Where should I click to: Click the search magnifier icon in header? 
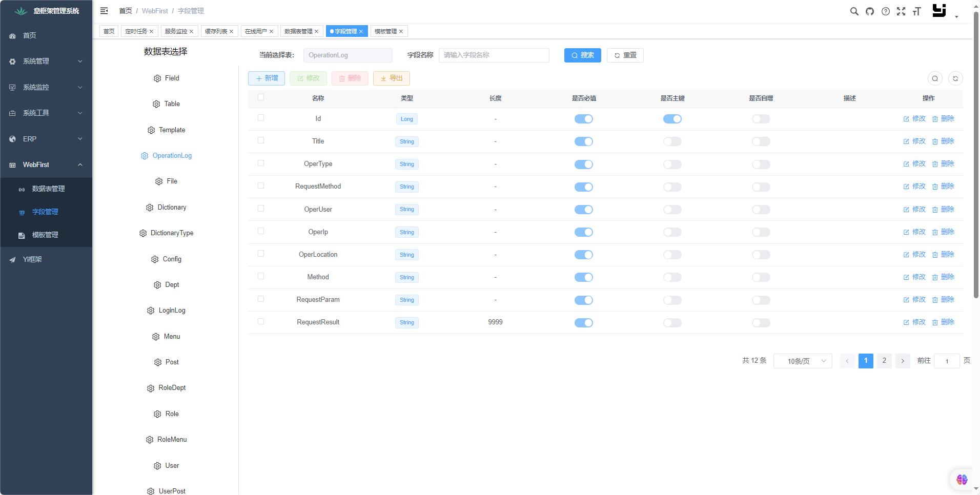click(x=854, y=11)
